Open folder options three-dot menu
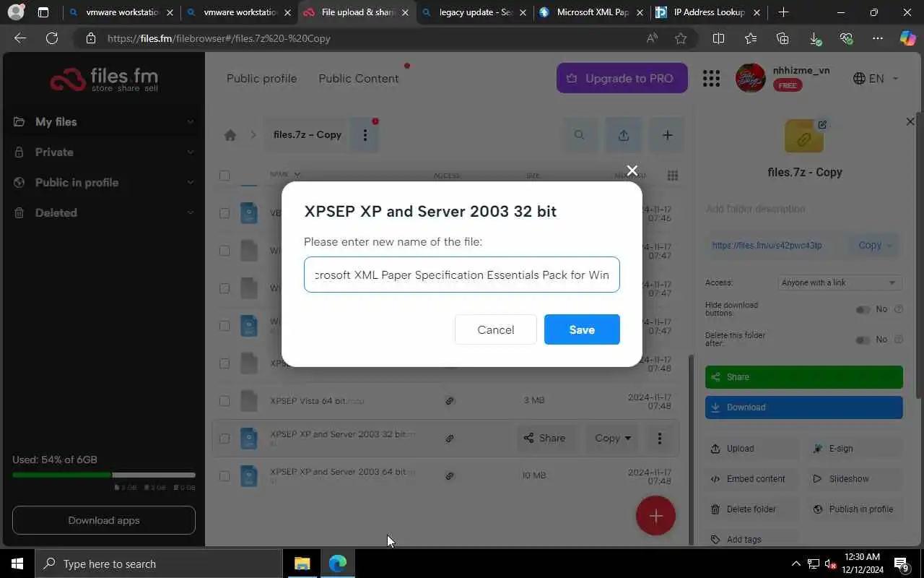 tap(365, 135)
